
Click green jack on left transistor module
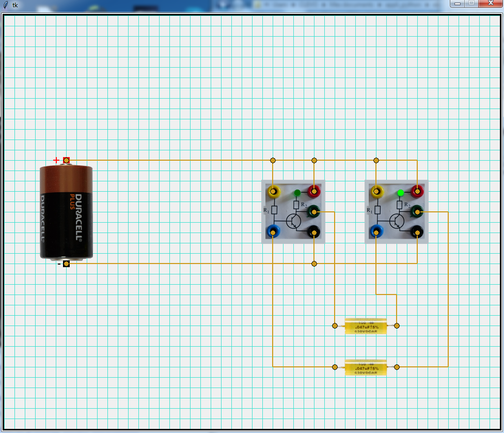point(313,211)
